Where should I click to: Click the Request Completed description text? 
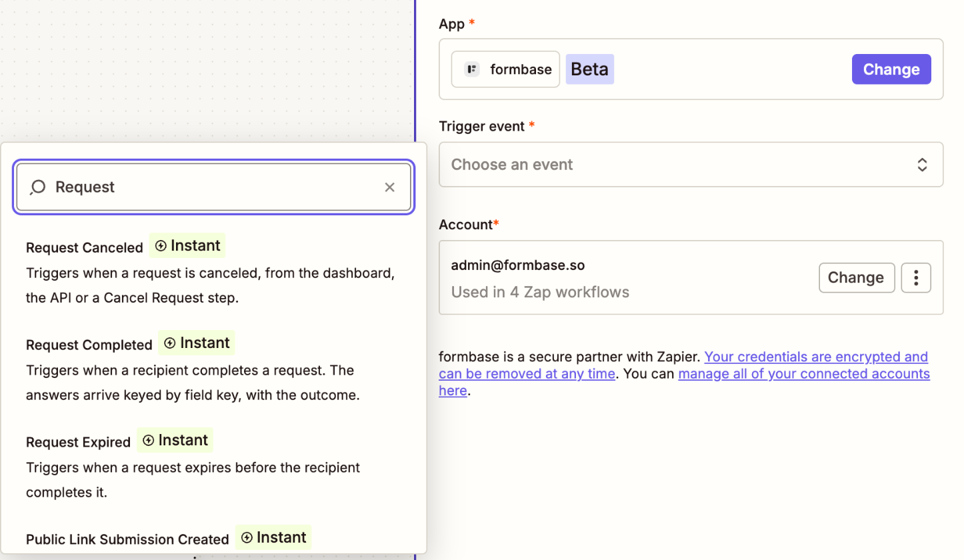point(193,383)
